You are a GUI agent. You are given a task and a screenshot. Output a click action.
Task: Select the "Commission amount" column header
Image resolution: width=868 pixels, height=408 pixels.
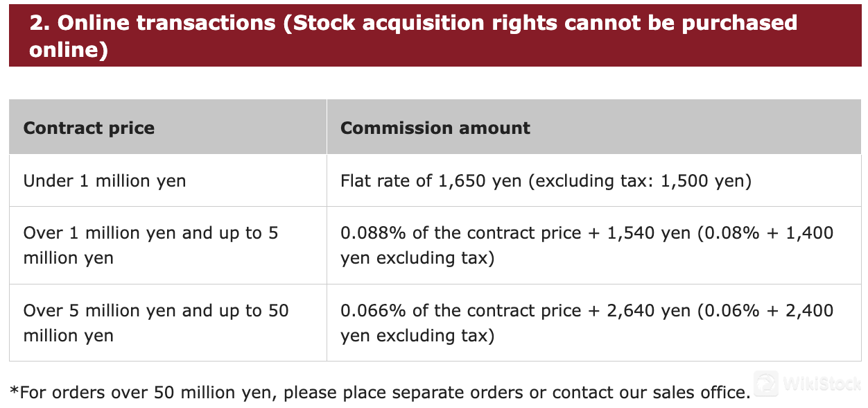coord(435,128)
